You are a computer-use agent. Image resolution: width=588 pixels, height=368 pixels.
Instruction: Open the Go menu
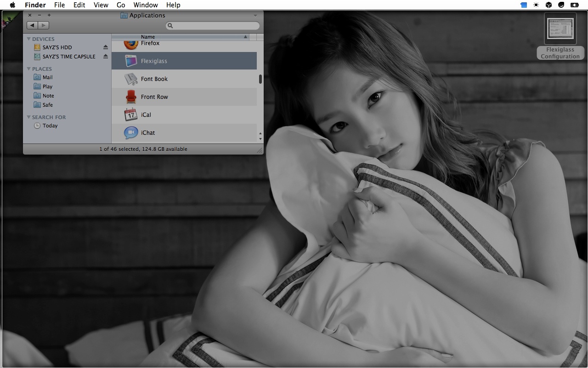[x=121, y=5]
